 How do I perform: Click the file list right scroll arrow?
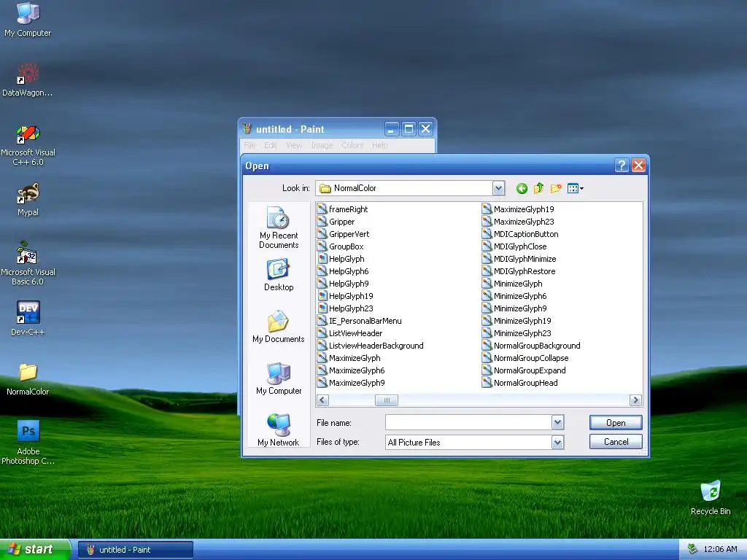pos(635,400)
